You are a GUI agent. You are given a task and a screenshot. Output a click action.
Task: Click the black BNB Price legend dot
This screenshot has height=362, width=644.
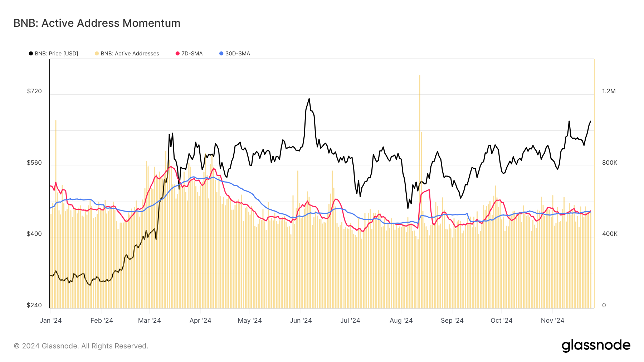click(31, 54)
